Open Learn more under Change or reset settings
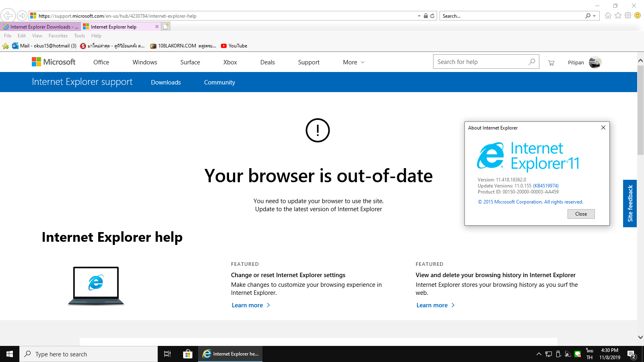This screenshot has height=362, width=644. (251, 305)
